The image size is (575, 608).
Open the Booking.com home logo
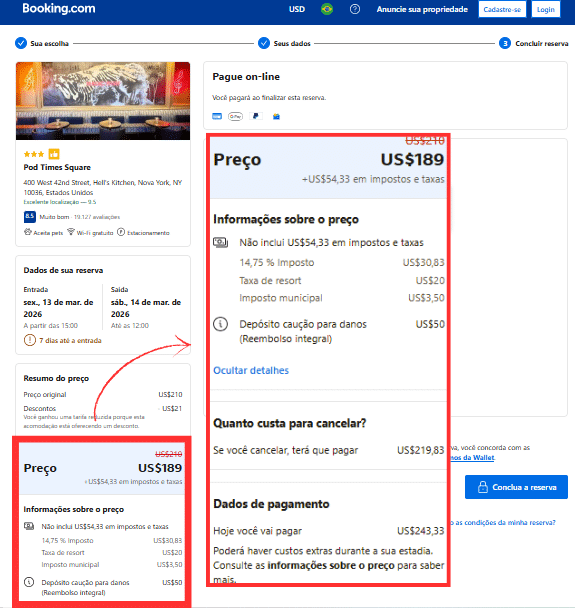[59, 9]
